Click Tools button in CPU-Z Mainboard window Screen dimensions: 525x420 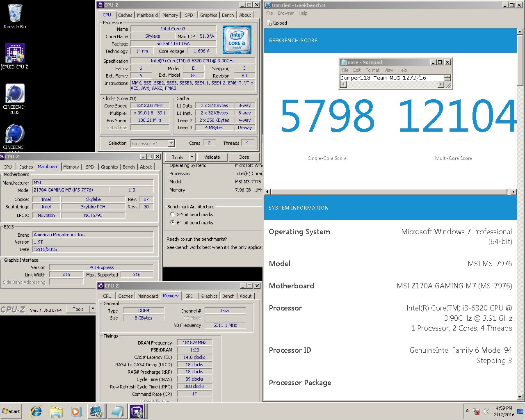coord(78,309)
